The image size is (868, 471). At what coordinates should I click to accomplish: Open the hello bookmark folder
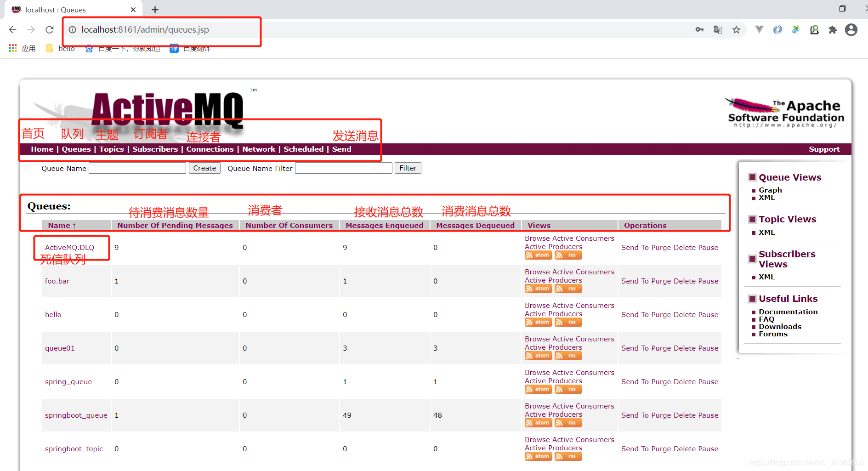pos(60,48)
